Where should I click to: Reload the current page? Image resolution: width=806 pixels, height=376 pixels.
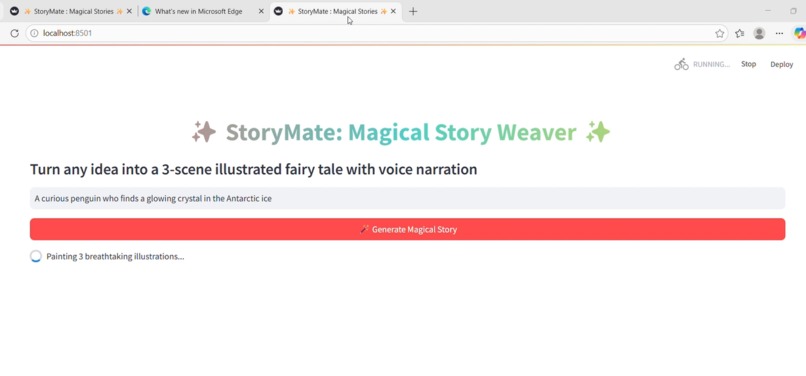pos(14,33)
